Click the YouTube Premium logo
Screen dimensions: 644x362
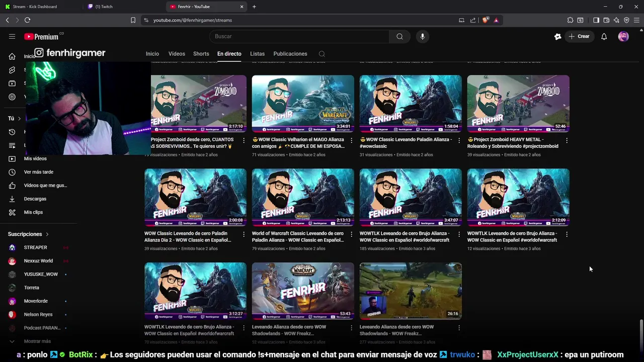tap(41, 36)
